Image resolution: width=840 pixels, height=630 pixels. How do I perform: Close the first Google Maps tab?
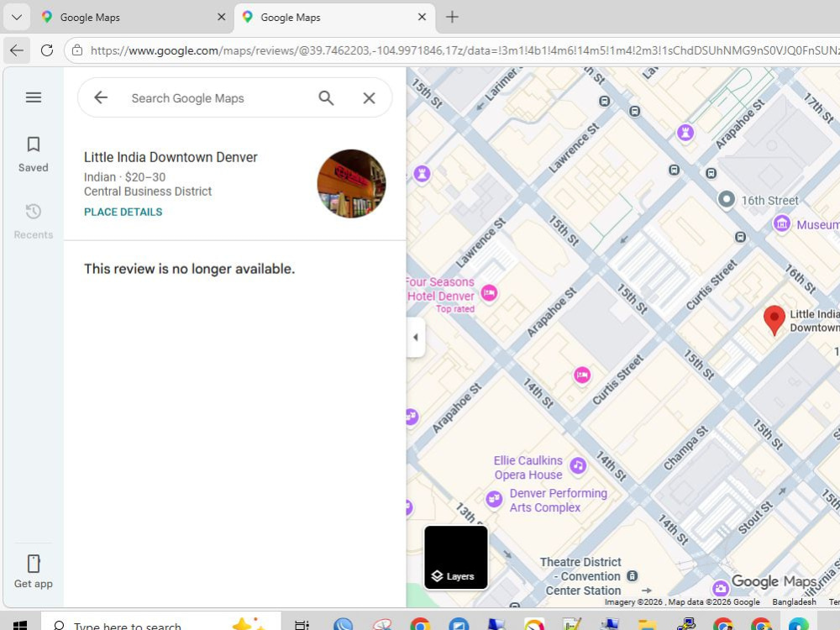[221, 17]
